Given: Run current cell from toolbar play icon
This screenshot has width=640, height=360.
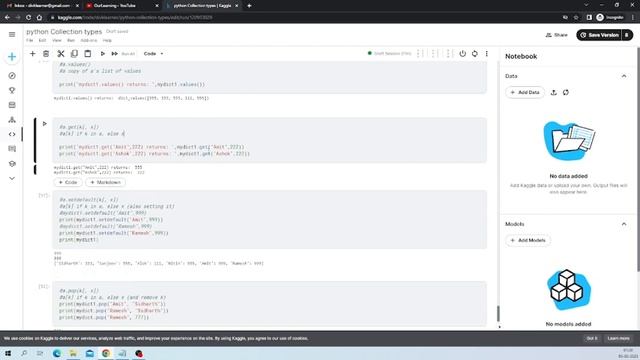Looking at the screenshot, I should click(x=102, y=53).
